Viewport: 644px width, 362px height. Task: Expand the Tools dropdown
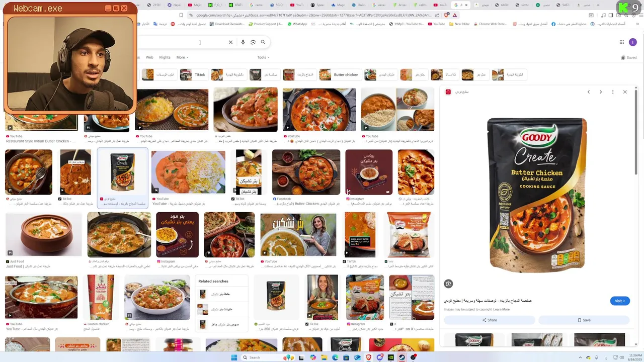click(263, 57)
